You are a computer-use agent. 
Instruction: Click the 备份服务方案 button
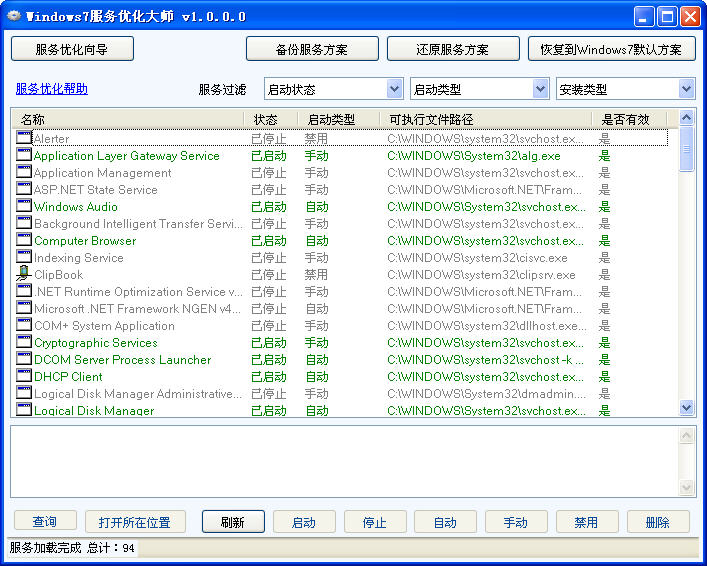tap(312, 49)
